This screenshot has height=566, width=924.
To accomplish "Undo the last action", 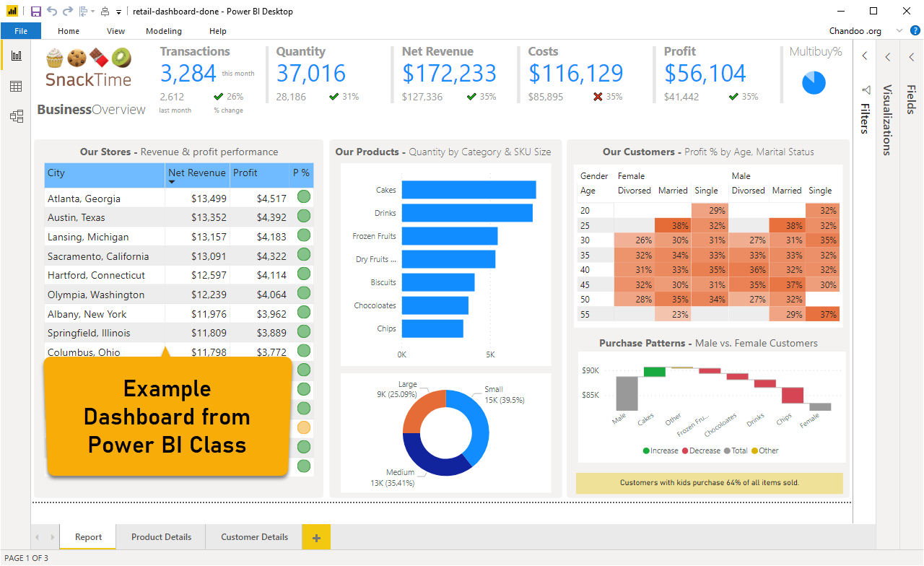I will click(52, 12).
